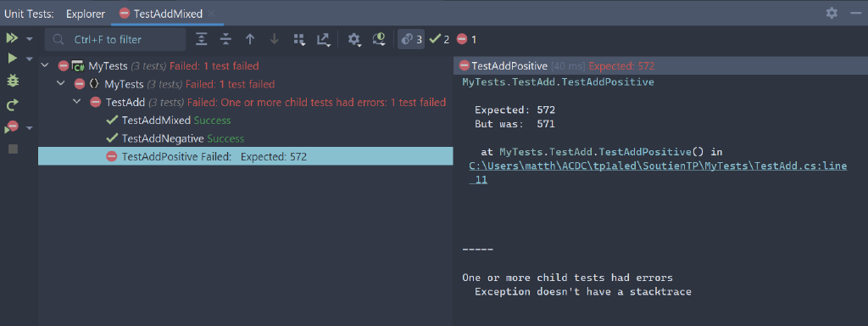Open the TestAdd.cs line 11 link

[658, 172]
